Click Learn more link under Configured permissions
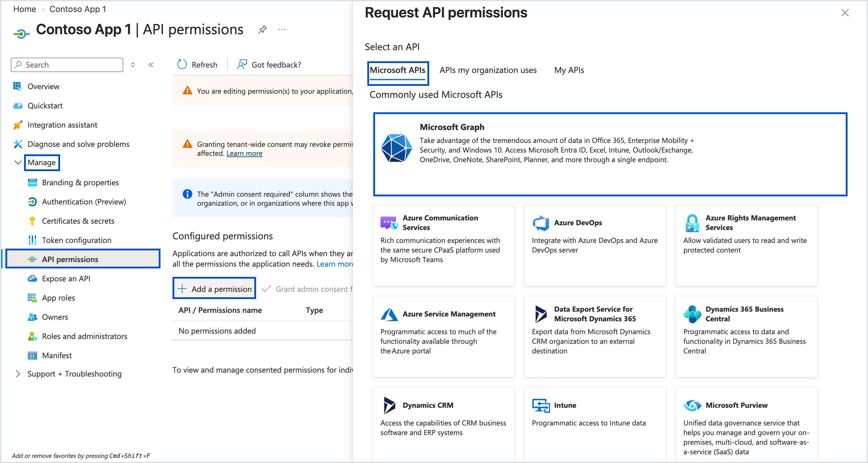 click(x=335, y=264)
